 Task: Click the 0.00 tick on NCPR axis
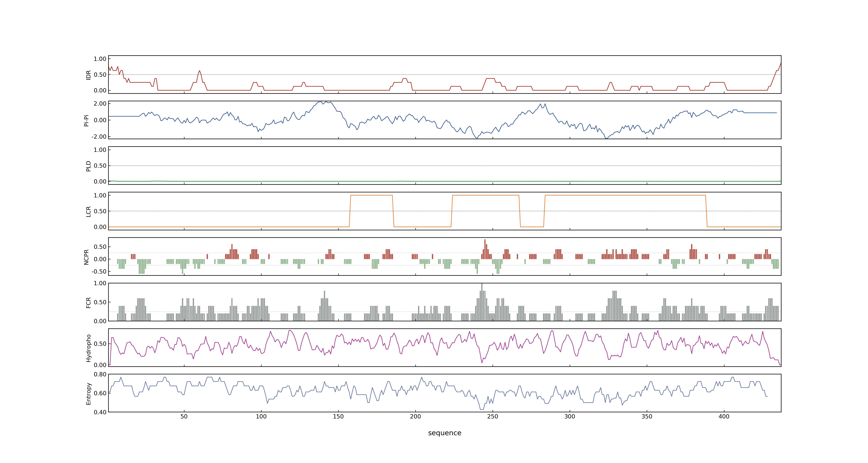[100, 259]
